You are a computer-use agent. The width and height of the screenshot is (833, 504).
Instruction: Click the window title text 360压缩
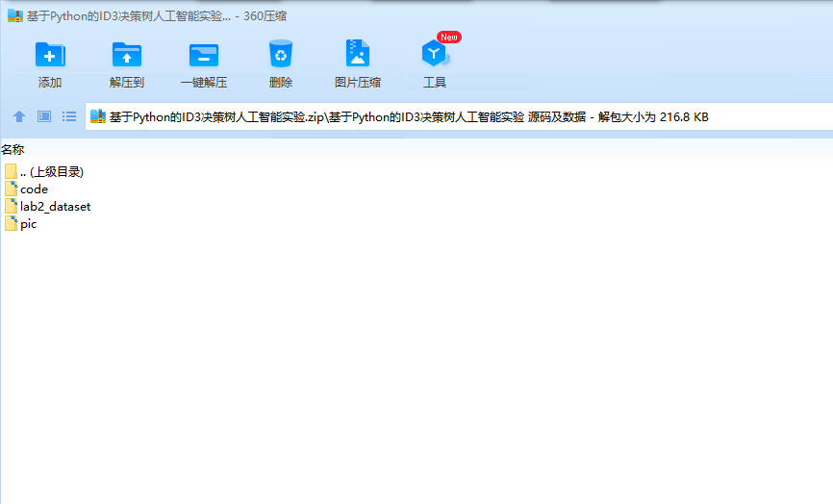[x=265, y=16]
